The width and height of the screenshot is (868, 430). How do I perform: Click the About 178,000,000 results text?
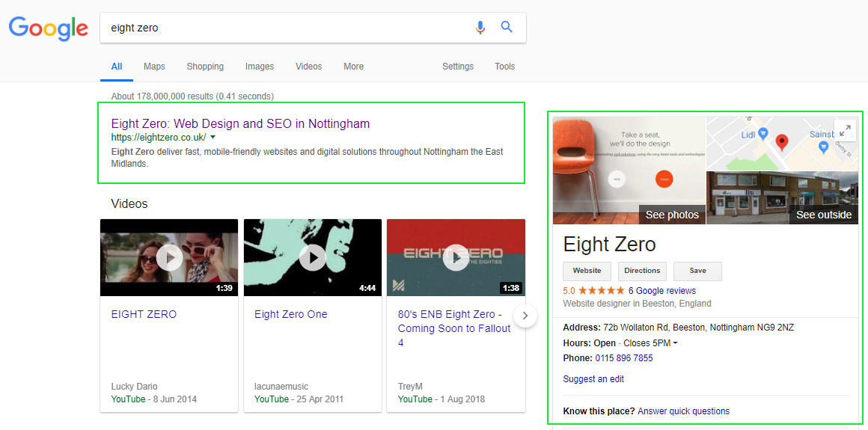[x=192, y=96]
